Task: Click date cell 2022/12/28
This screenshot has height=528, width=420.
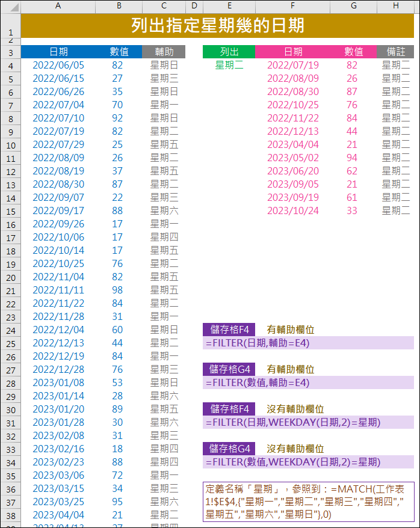Action: click(x=58, y=369)
